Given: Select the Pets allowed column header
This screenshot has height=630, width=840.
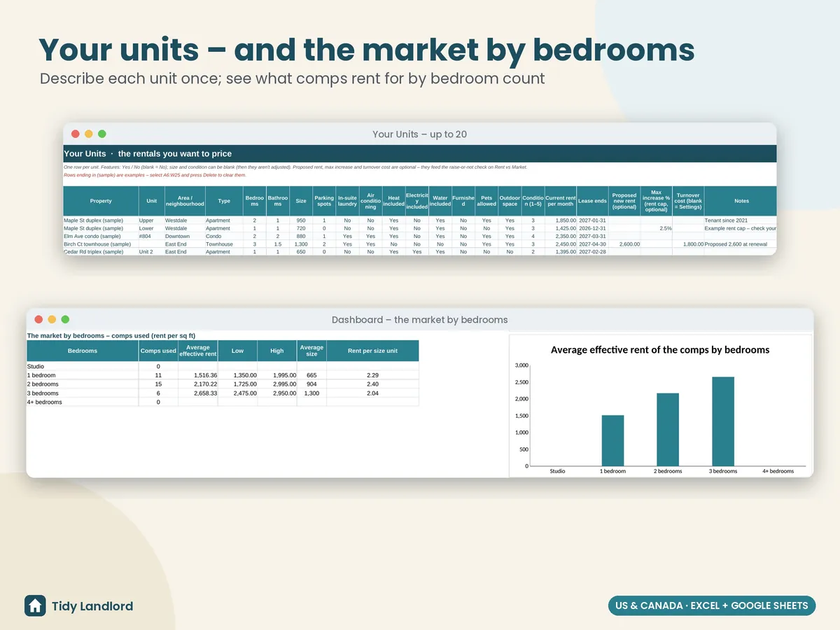Looking at the screenshot, I should (x=486, y=201).
